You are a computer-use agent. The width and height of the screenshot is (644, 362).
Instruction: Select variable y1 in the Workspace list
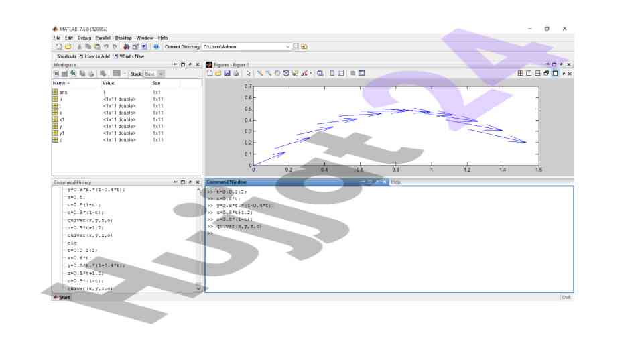(62, 133)
